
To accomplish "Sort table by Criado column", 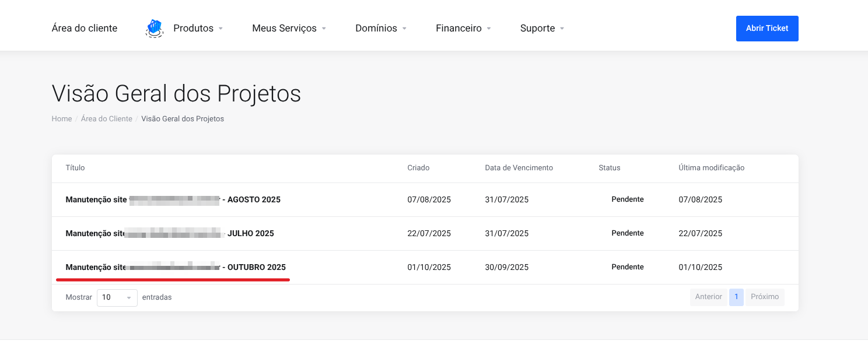I will click(x=418, y=168).
